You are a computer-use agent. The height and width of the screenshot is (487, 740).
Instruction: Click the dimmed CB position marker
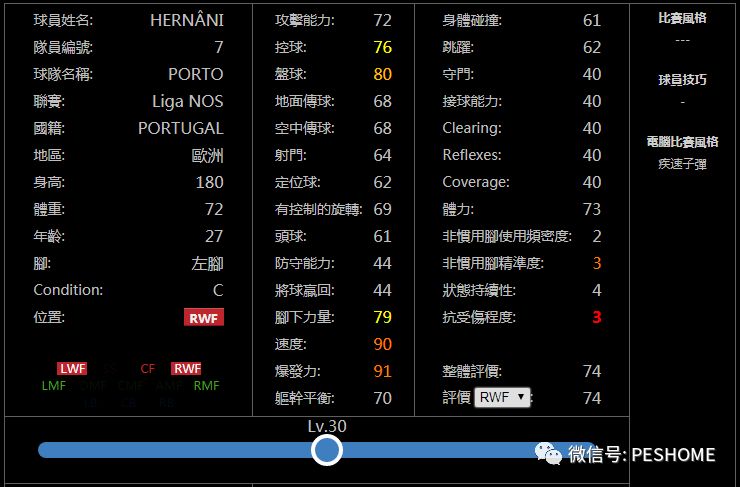click(130, 402)
